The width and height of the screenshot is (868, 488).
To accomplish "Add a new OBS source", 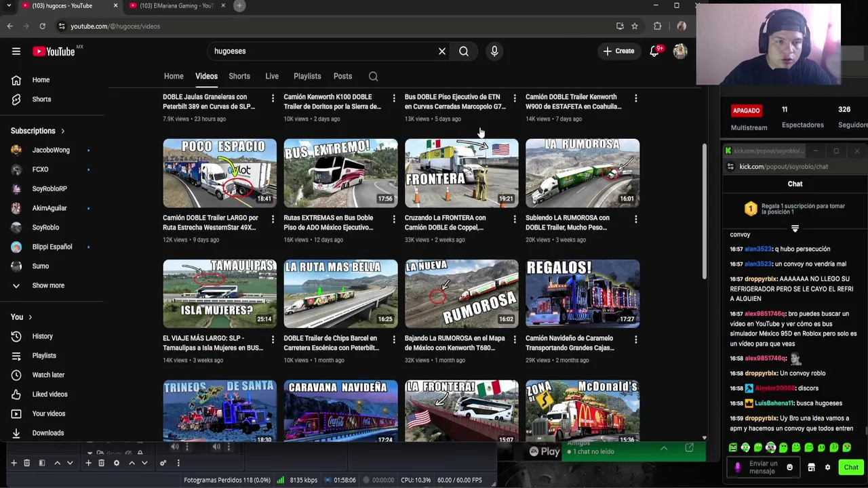I will pos(88,463).
